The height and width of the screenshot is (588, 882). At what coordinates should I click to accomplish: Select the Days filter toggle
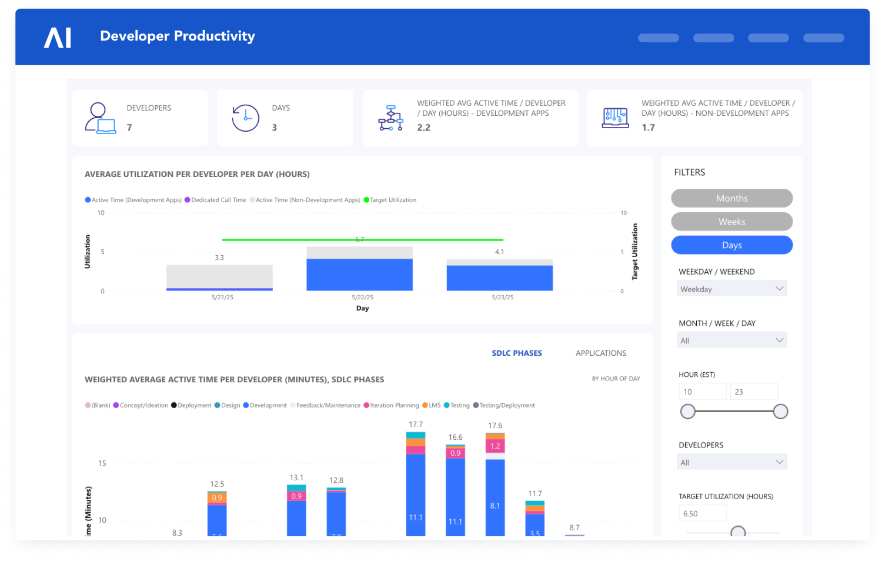pos(731,245)
